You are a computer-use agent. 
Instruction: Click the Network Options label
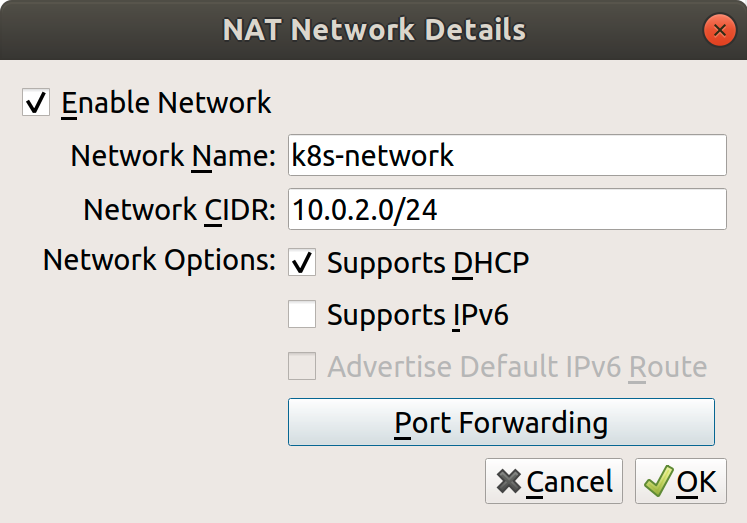coord(159,261)
